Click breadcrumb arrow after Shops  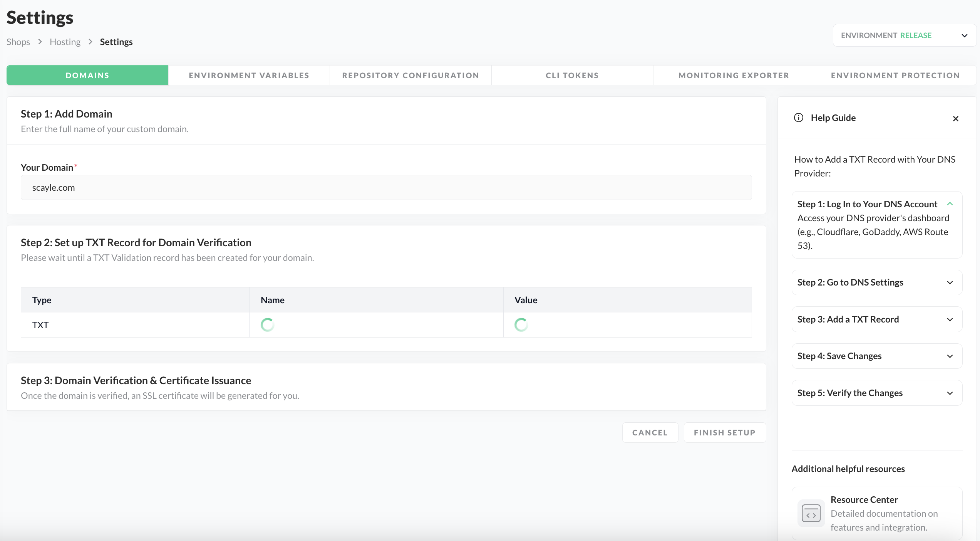[40, 42]
